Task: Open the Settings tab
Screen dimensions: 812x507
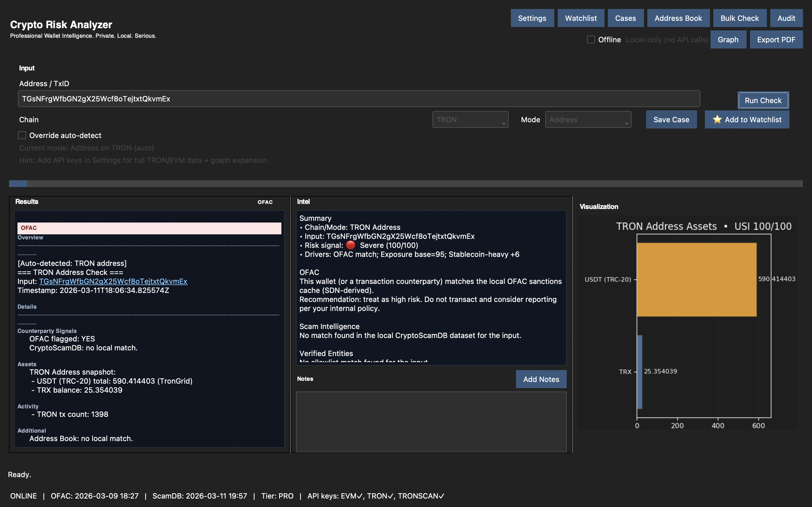Action: click(532, 18)
